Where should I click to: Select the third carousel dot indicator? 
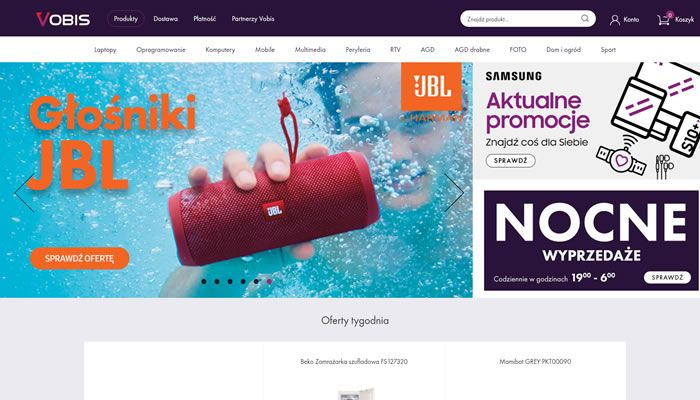230,281
